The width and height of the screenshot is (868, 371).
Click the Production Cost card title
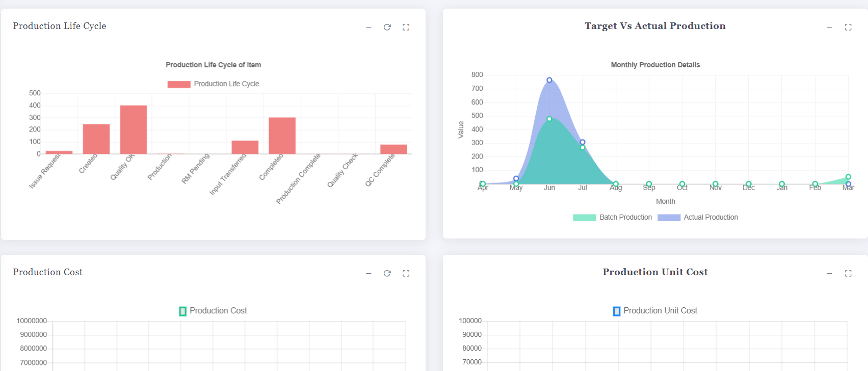click(48, 272)
